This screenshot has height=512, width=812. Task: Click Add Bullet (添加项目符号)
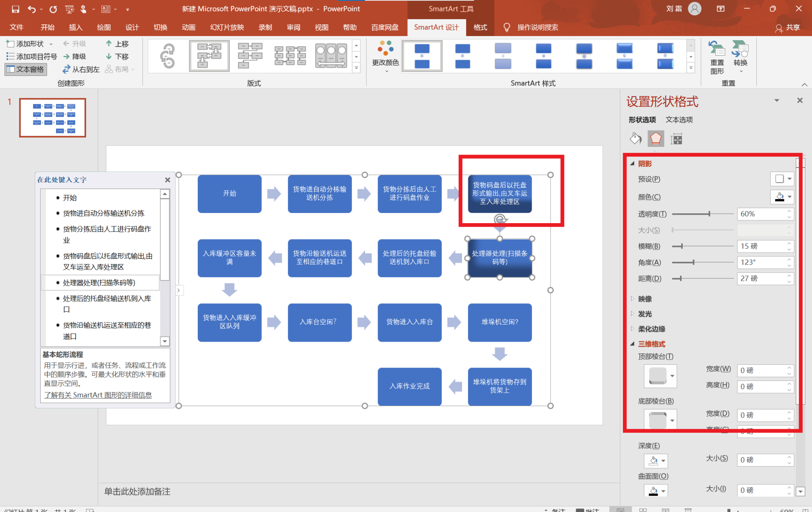coord(32,56)
